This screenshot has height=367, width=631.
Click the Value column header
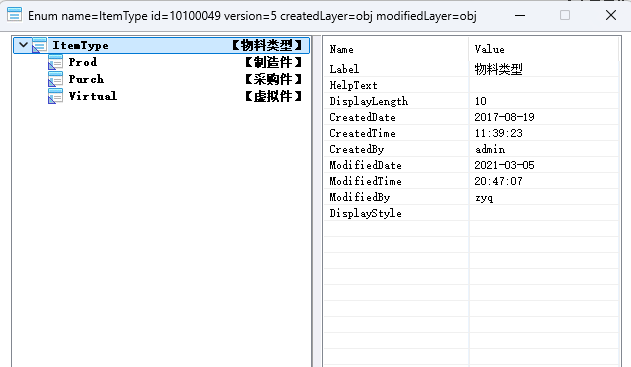coord(544,49)
